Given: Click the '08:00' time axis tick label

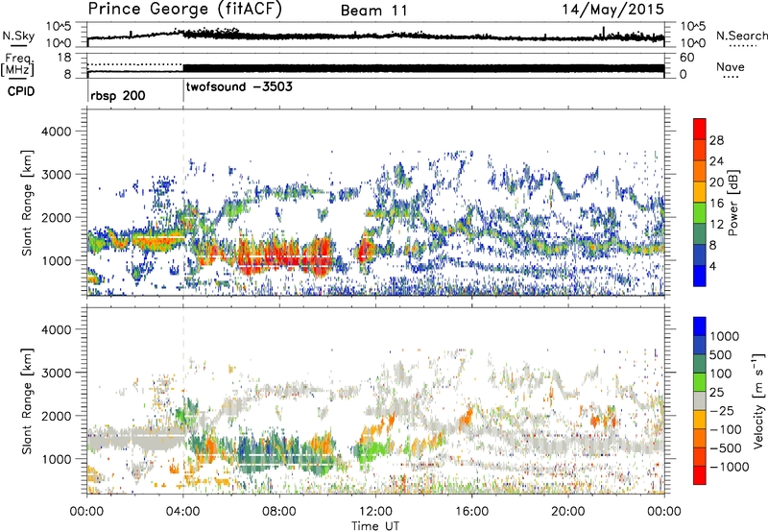Looking at the screenshot, I should pos(279,512).
